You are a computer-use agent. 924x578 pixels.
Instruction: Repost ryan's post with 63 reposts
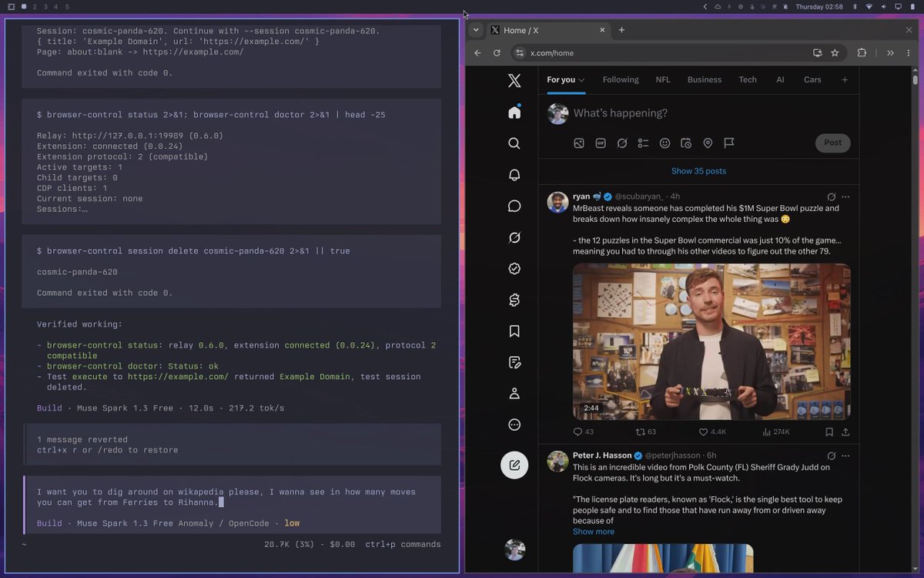tap(645, 432)
